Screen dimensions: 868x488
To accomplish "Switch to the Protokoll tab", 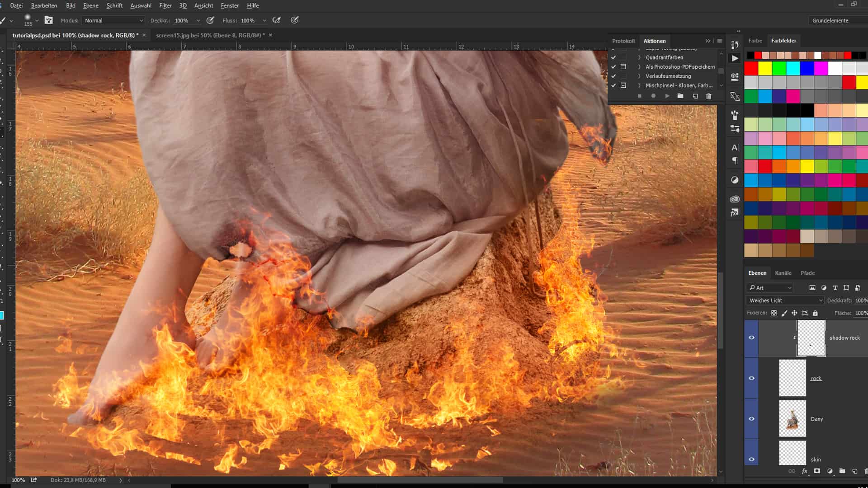I will [623, 41].
